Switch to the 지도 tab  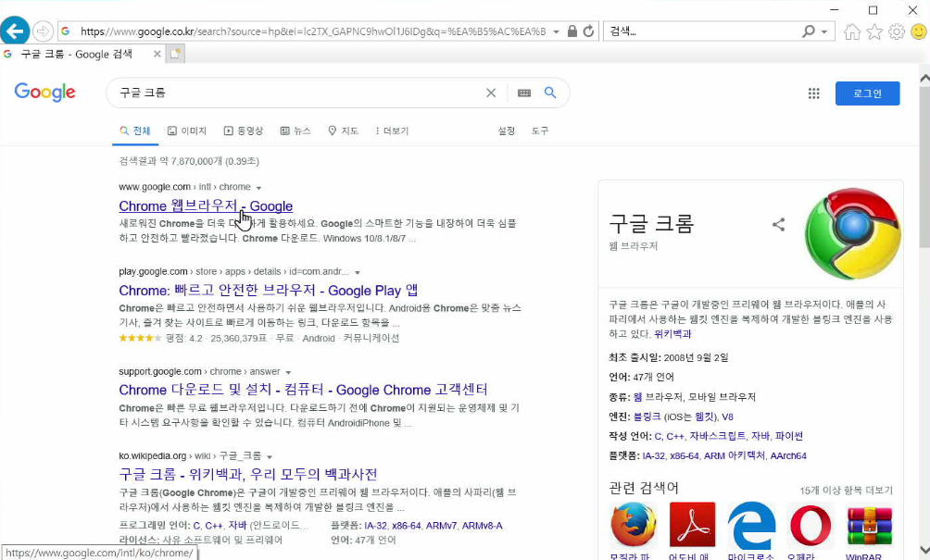pyautogui.click(x=344, y=131)
